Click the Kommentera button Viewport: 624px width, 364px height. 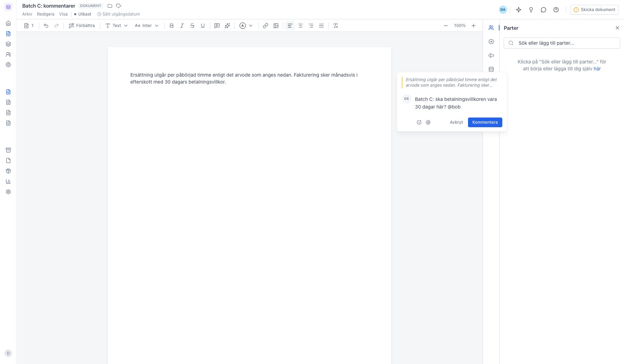pyautogui.click(x=485, y=122)
